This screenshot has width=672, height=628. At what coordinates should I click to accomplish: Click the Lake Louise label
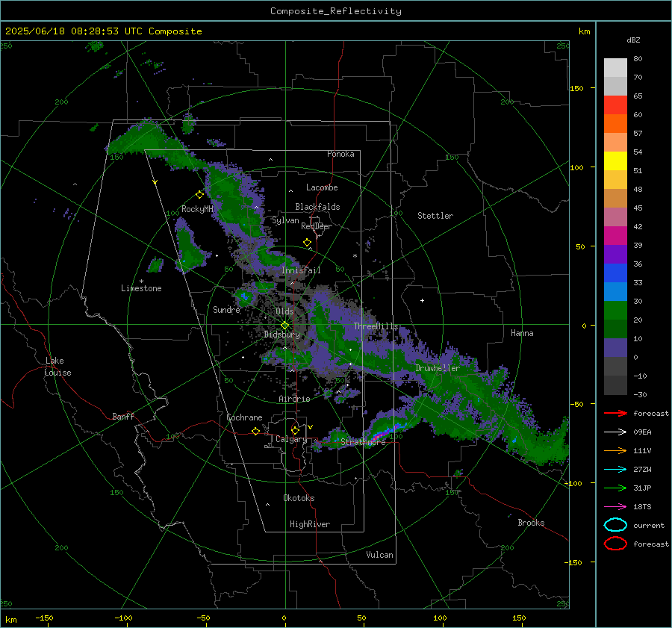(x=57, y=367)
